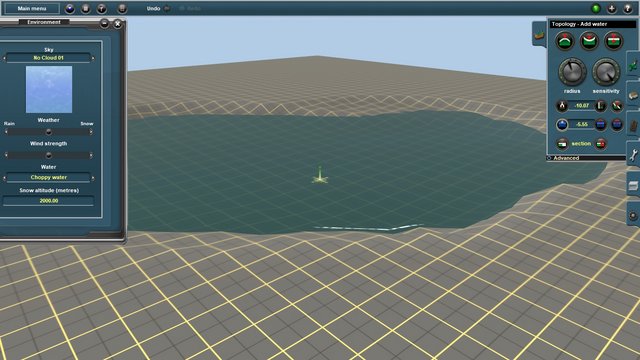The image size is (640, 360).
Task: Click the plus icon at top right
Action: (612, 8)
